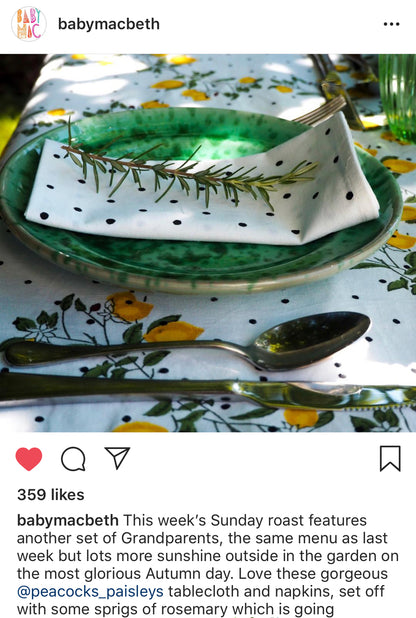Open the @peacocks_paisleys mention link
416x618 pixels.
click(90, 592)
